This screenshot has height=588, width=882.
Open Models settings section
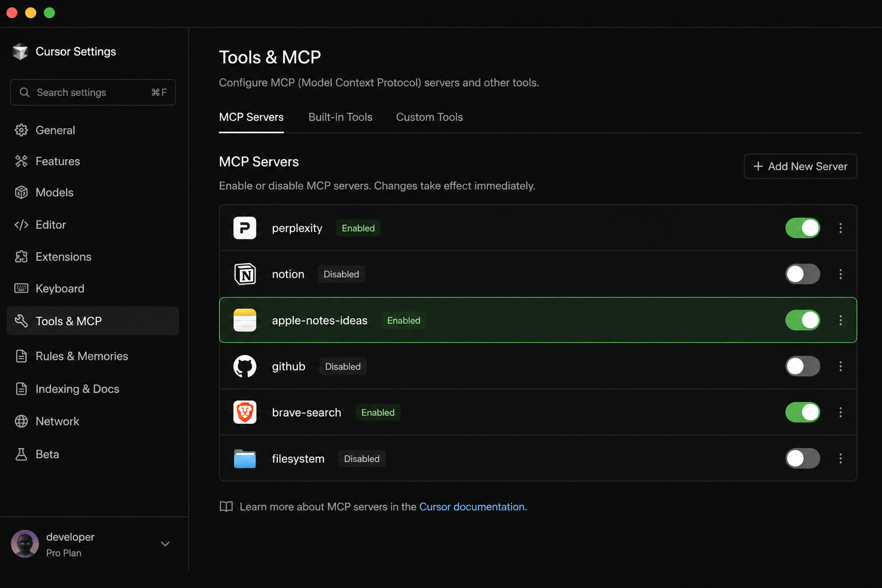93,192
